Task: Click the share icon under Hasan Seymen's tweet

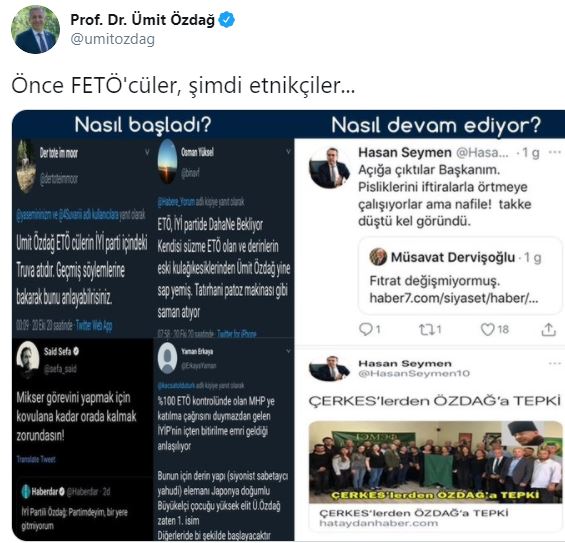Action: 548,329
